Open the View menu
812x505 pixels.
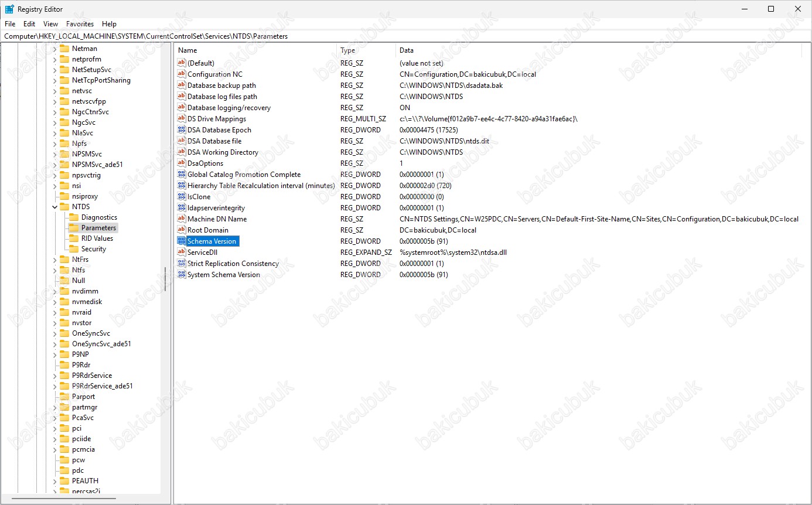(51, 24)
